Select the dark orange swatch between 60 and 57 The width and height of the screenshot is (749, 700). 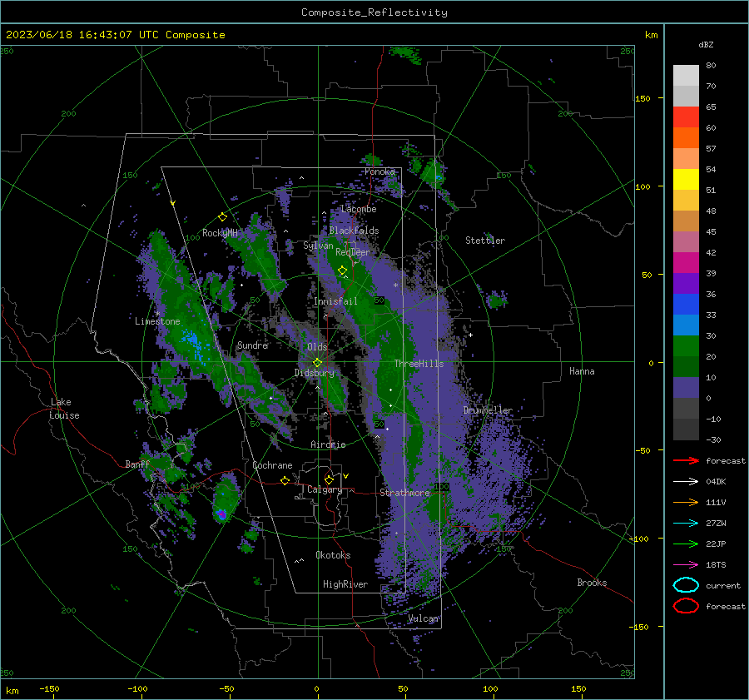(686, 138)
